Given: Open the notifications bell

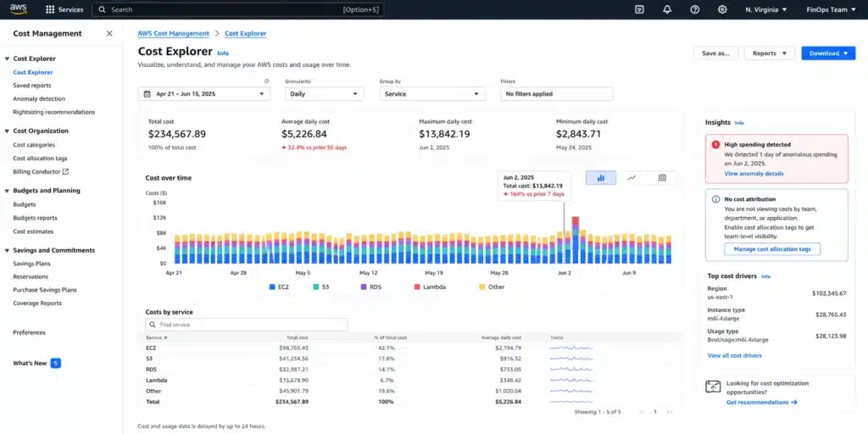Looking at the screenshot, I should point(667,9).
